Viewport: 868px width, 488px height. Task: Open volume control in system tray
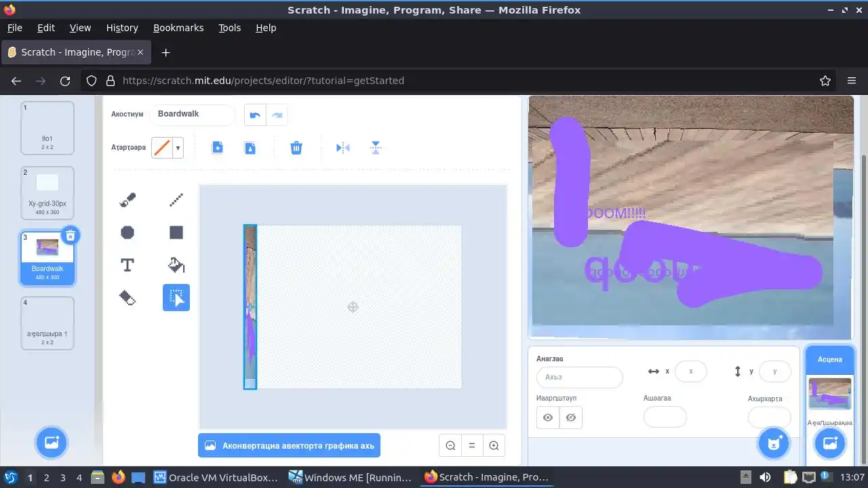[764, 477]
